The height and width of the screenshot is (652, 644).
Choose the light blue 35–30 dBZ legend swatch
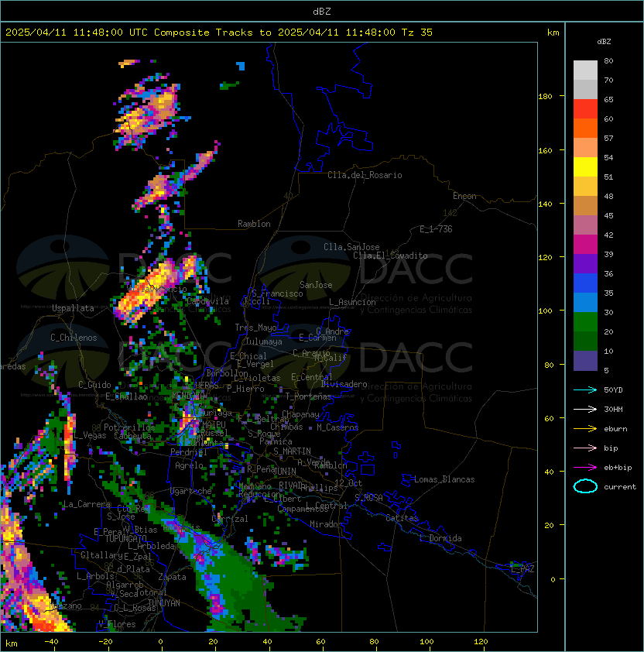coord(585,302)
